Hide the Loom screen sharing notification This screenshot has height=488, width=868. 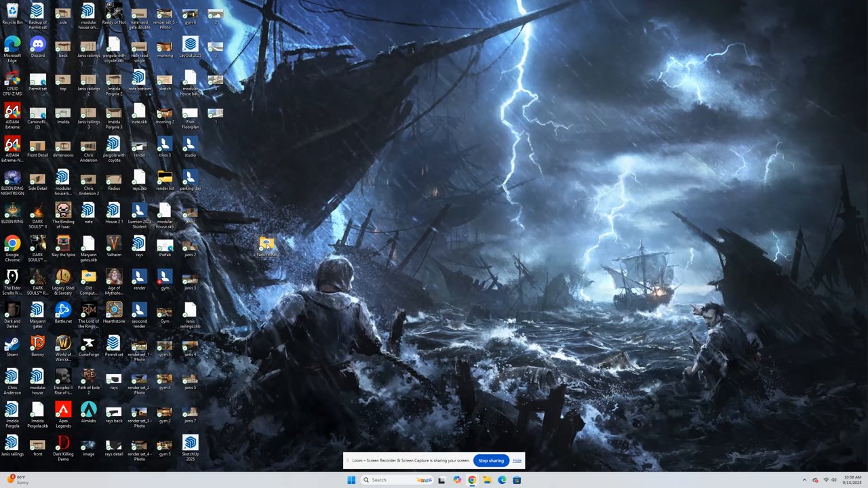point(517,461)
